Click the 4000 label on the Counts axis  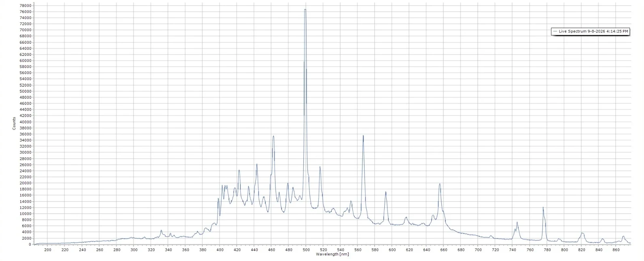click(x=27, y=232)
